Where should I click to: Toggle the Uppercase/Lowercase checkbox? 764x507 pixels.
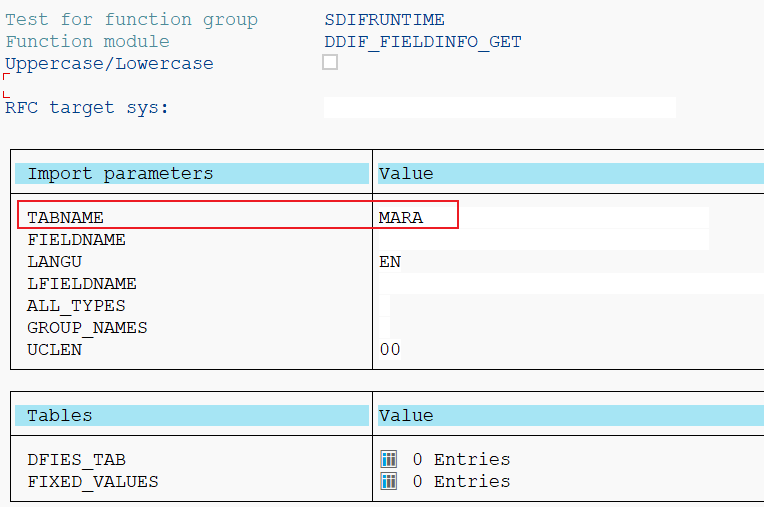point(330,62)
